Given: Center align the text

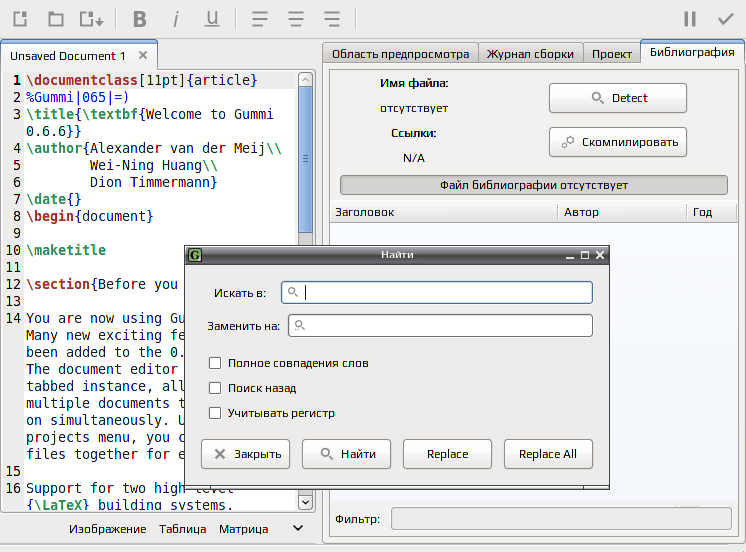Looking at the screenshot, I should (x=295, y=19).
